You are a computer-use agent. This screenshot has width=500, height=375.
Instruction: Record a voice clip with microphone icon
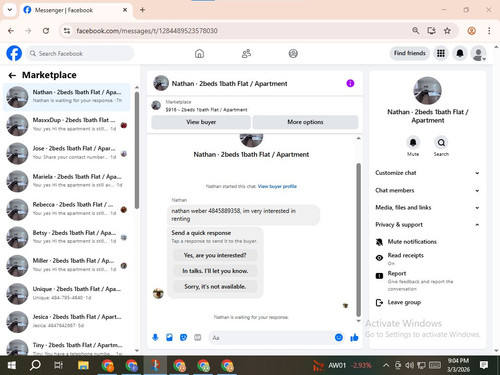pyautogui.click(x=155, y=338)
